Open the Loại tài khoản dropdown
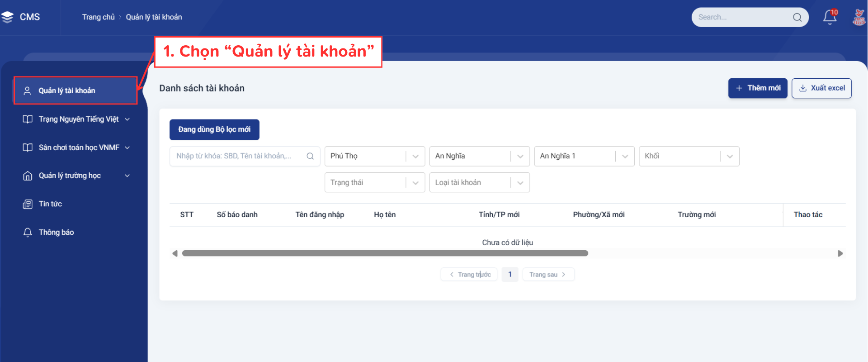Screen dimensions: 868x362 click(x=479, y=182)
